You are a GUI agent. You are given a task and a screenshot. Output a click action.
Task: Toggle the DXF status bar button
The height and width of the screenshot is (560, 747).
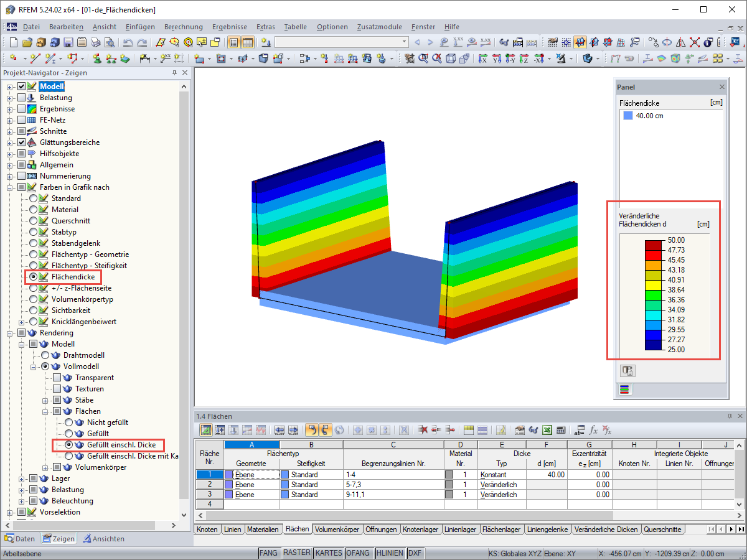415,553
